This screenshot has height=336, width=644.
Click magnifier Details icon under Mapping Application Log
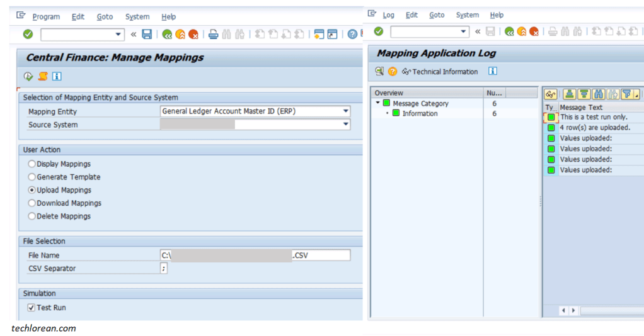coord(379,71)
